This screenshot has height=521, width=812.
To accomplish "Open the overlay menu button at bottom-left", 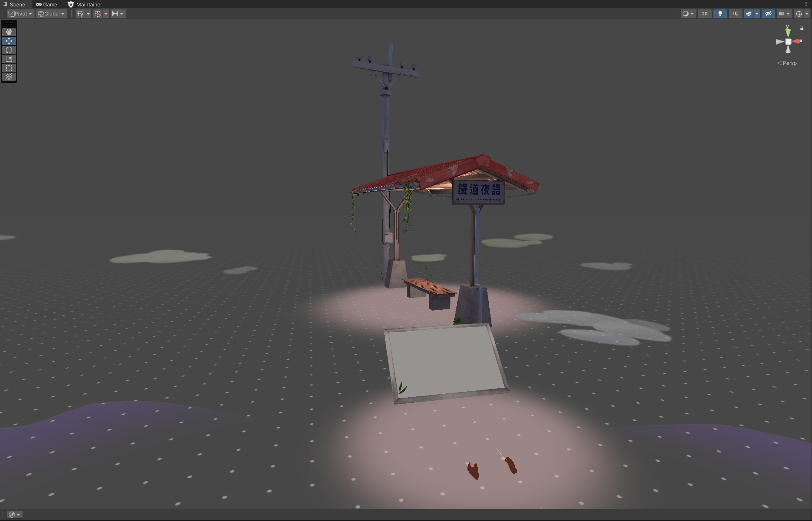I will point(15,515).
